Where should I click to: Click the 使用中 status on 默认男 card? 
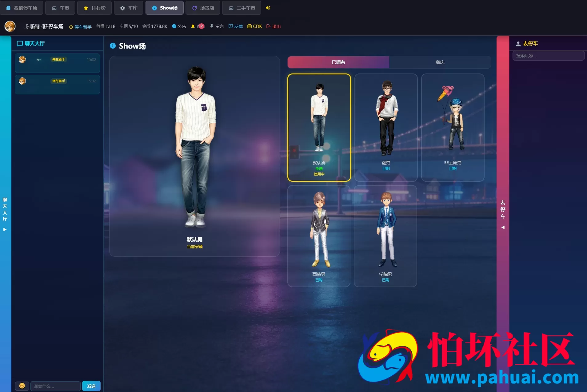click(319, 174)
